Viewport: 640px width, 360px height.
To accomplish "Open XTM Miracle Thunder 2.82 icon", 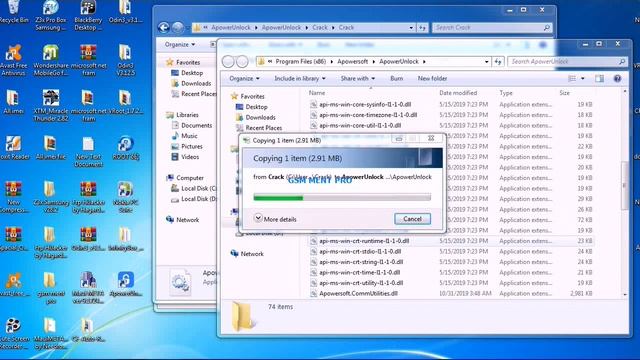I will point(51,106).
